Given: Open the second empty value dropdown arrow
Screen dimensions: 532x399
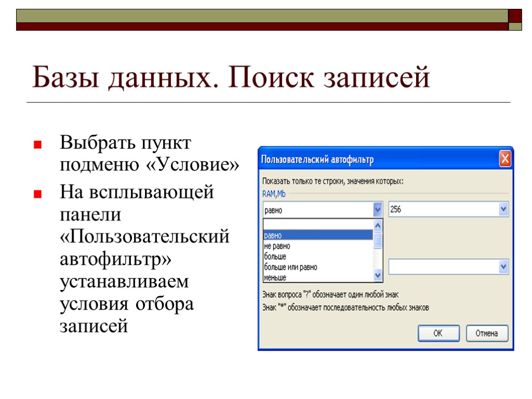Looking at the screenshot, I should 503,267.
